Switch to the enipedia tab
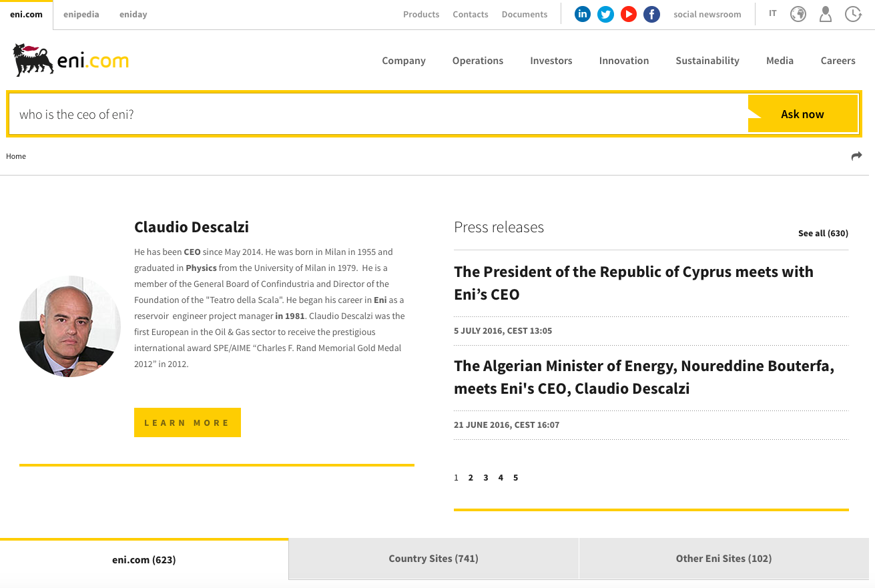 [x=81, y=14]
